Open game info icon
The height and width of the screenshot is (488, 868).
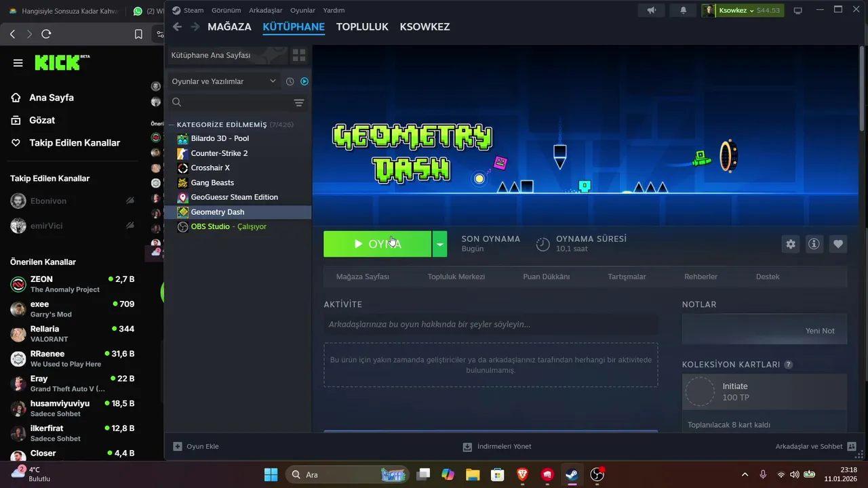814,244
